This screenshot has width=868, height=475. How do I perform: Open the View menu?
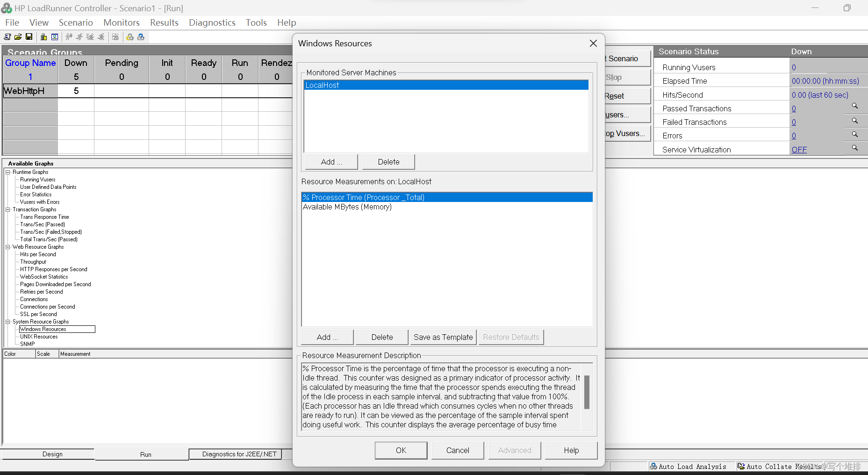coord(39,22)
